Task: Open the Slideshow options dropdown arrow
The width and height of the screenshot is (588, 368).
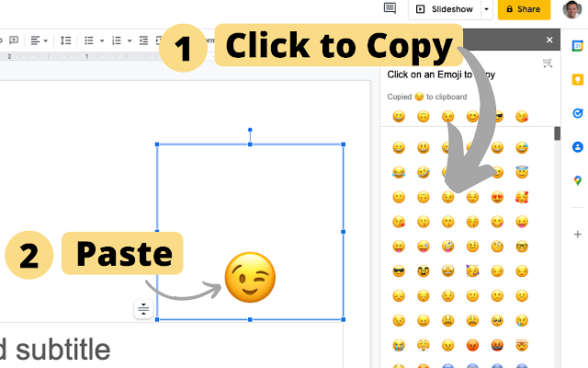Action: [x=486, y=9]
